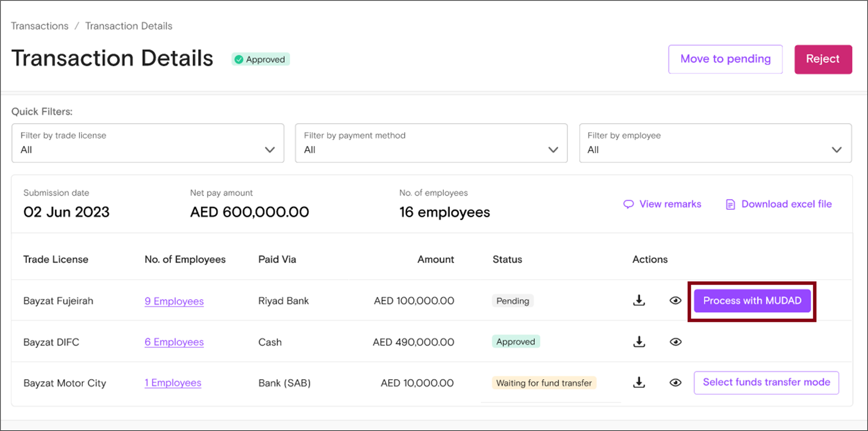Select the Bayzat Motor City trade license cell
868x431 pixels.
click(65, 383)
